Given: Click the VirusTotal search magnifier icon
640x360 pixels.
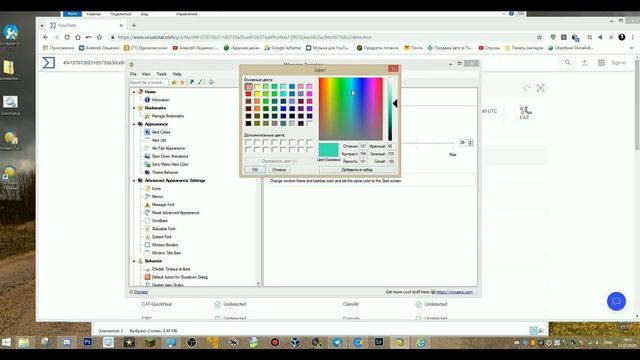Looking at the screenshot, I should (x=568, y=63).
